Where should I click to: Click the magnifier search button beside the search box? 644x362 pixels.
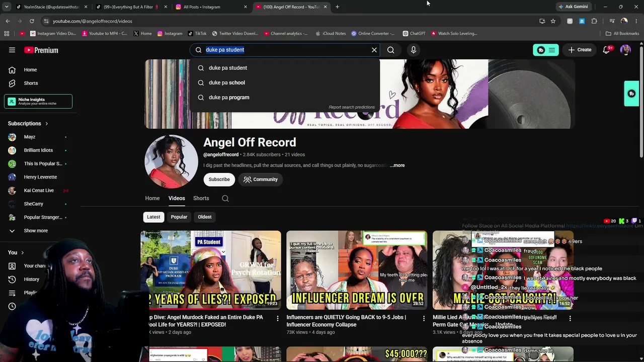[390, 50]
